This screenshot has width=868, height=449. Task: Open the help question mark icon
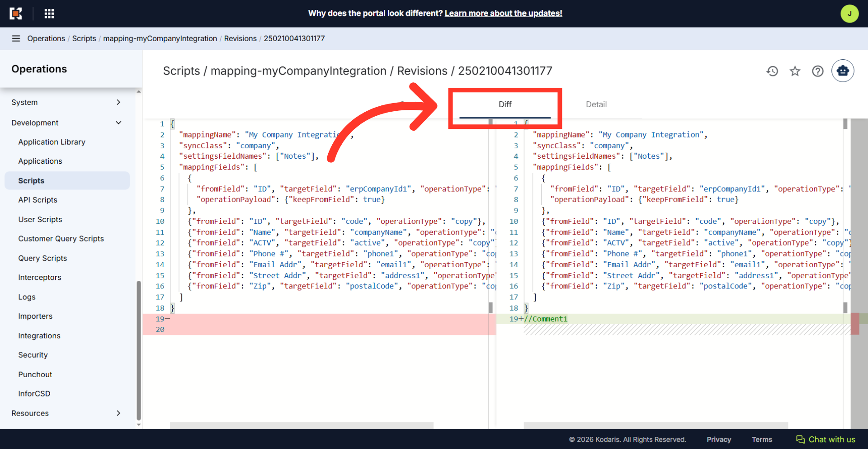[817, 71]
